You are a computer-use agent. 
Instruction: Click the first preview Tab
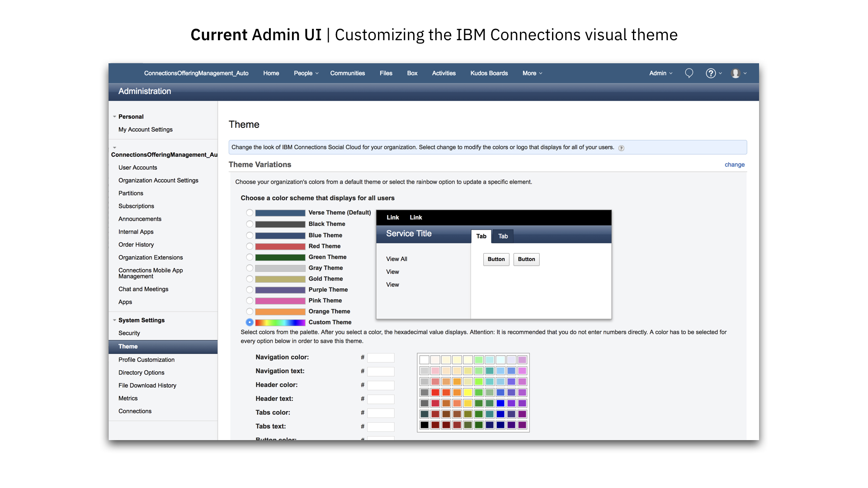[x=481, y=236]
